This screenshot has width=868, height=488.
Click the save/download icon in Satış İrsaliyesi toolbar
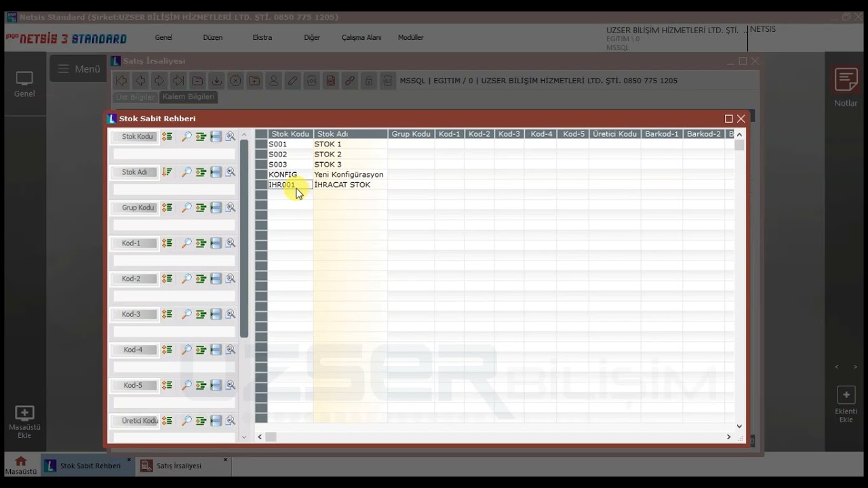click(216, 81)
